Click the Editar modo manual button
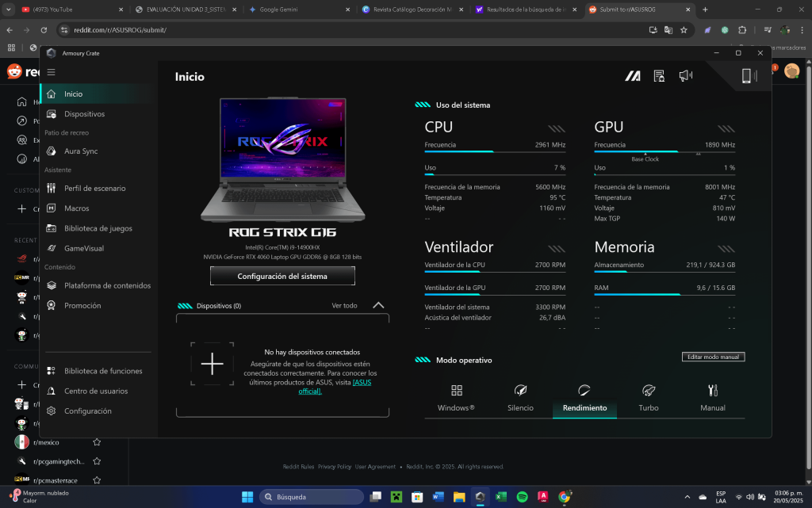The width and height of the screenshot is (812, 508). (x=713, y=357)
